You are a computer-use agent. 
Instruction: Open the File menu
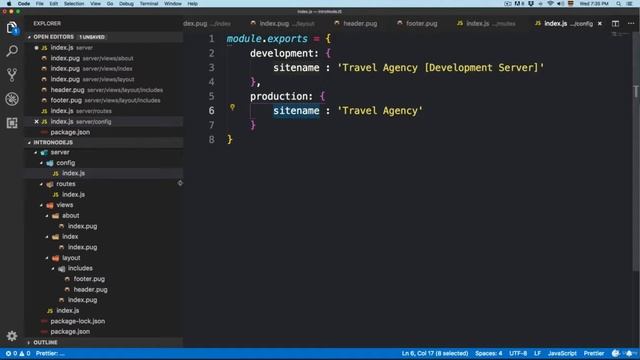pyautogui.click(x=39, y=4)
